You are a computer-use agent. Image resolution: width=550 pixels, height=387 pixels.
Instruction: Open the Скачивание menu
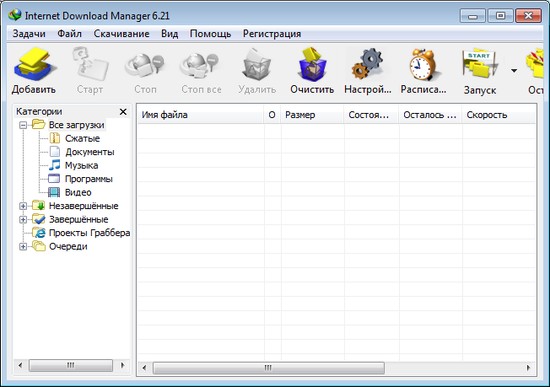point(121,34)
